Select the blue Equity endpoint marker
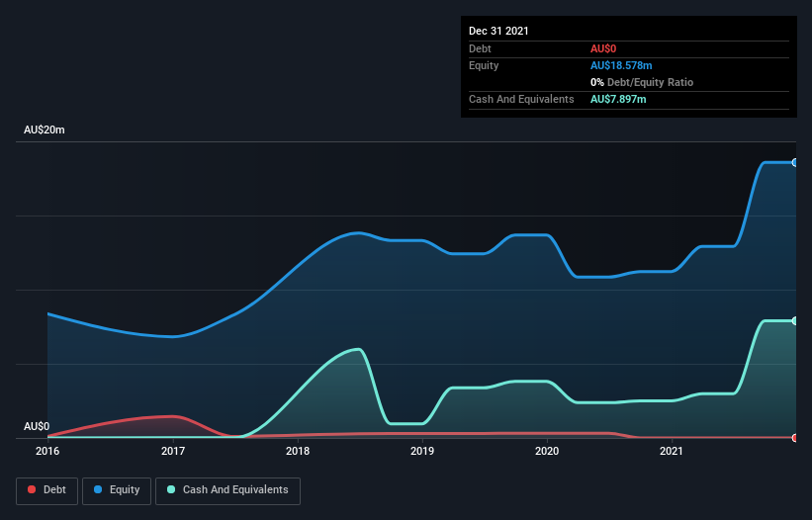The width and height of the screenshot is (812, 520). pos(795,162)
